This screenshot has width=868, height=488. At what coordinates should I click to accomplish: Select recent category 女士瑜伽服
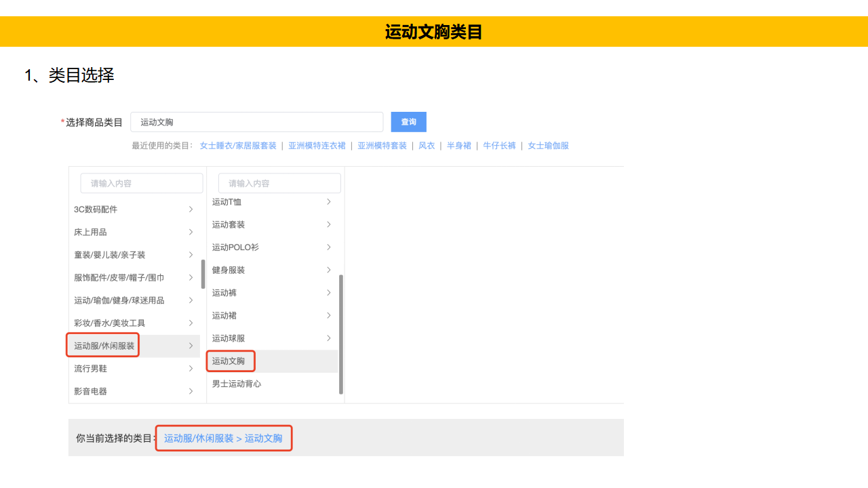548,146
